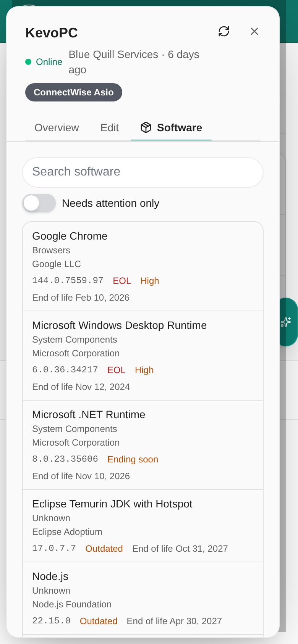Select the Google Chrome entry name
The height and width of the screenshot is (644, 298).
click(70, 236)
